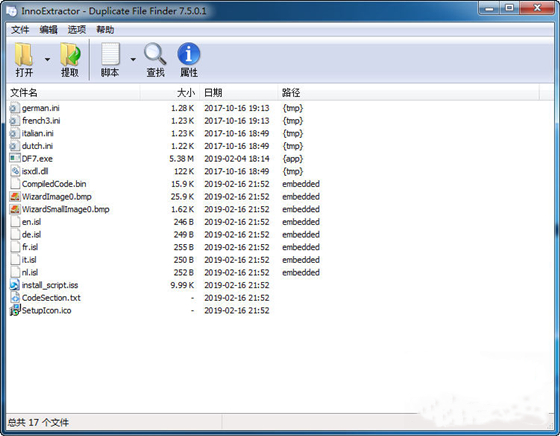This screenshot has width=560, height=436.
Task: Select the dutch.ini file icon
Action: click(x=14, y=146)
